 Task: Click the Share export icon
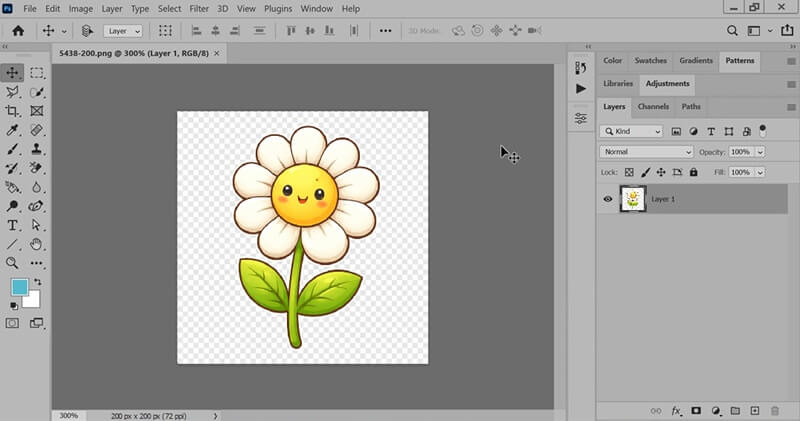pyautogui.click(x=787, y=31)
